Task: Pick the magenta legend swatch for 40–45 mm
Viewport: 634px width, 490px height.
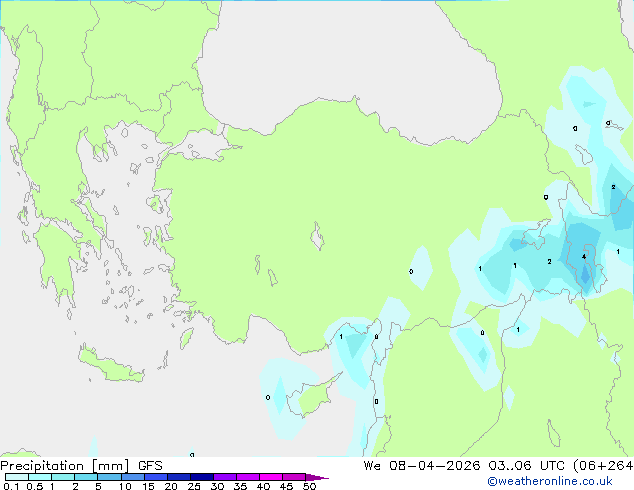Action: [x=271, y=477]
